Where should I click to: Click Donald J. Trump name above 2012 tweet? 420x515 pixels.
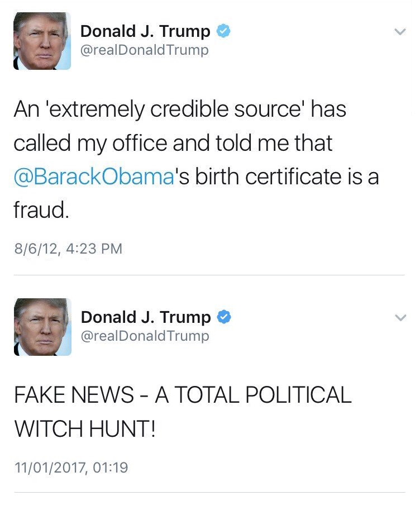click(x=145, y=31)
